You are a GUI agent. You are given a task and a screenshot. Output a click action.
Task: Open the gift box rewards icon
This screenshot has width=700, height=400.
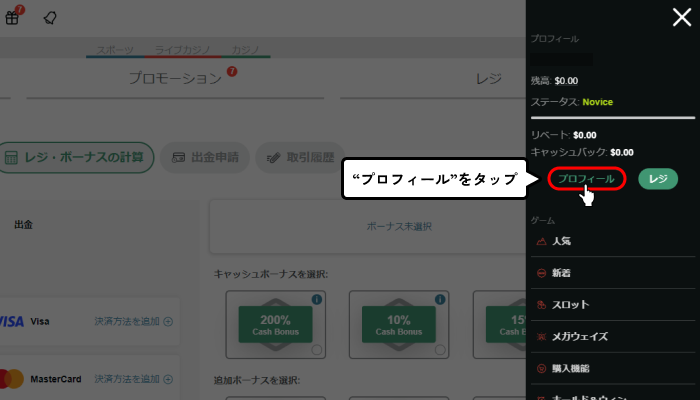[12, 18]
